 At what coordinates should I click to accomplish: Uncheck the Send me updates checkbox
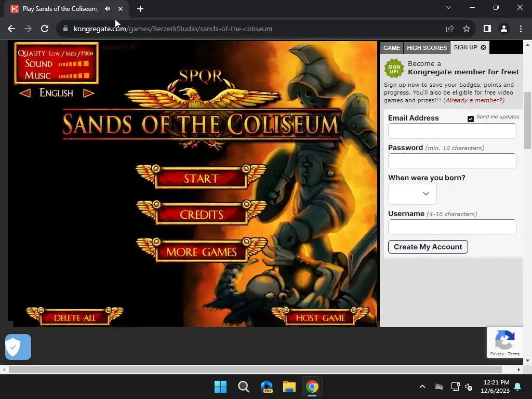point(471,119)
